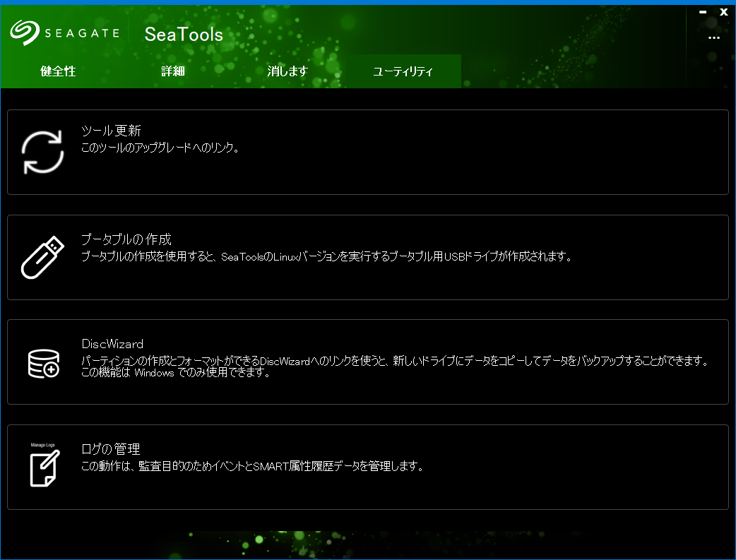Close the SeaTools window
This screenshot has height=560, width=736.
(723, 12)
